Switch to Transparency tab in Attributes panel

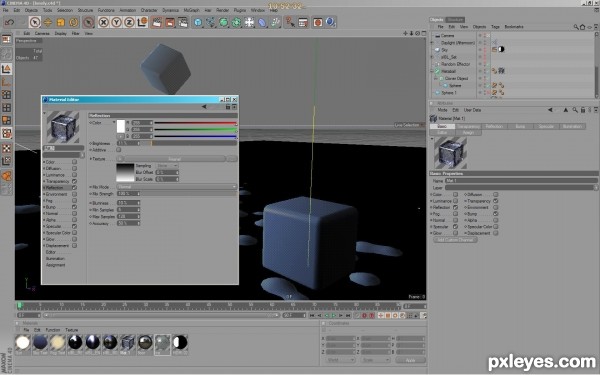(468, 126)
